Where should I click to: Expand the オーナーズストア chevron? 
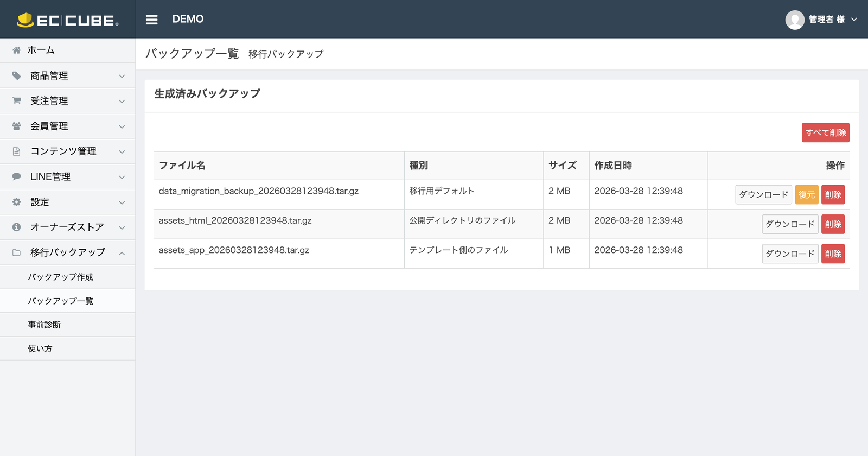[x=122, y=227]
